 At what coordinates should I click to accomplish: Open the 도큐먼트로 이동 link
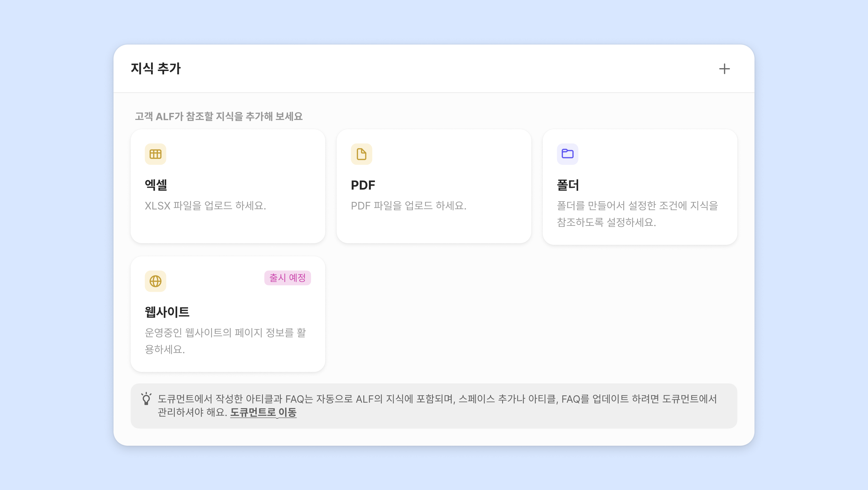pyautogui.click(x=263, y=412)
